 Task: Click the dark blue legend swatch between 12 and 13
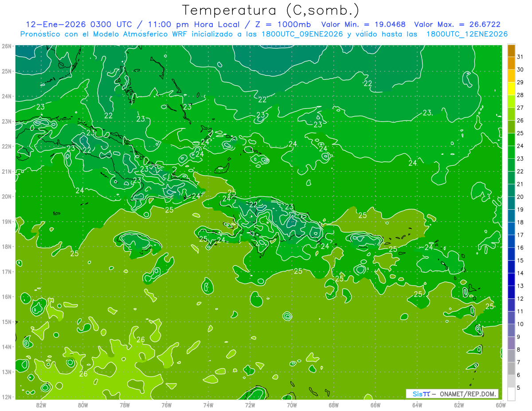pyautogui.click(x=511, y=292)
